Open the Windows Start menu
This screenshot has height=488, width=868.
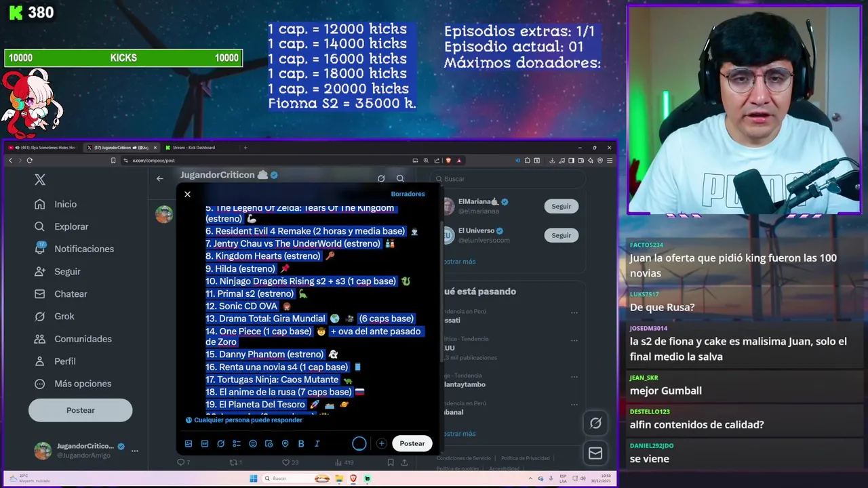pyautogui.click(x=254, y=479)
